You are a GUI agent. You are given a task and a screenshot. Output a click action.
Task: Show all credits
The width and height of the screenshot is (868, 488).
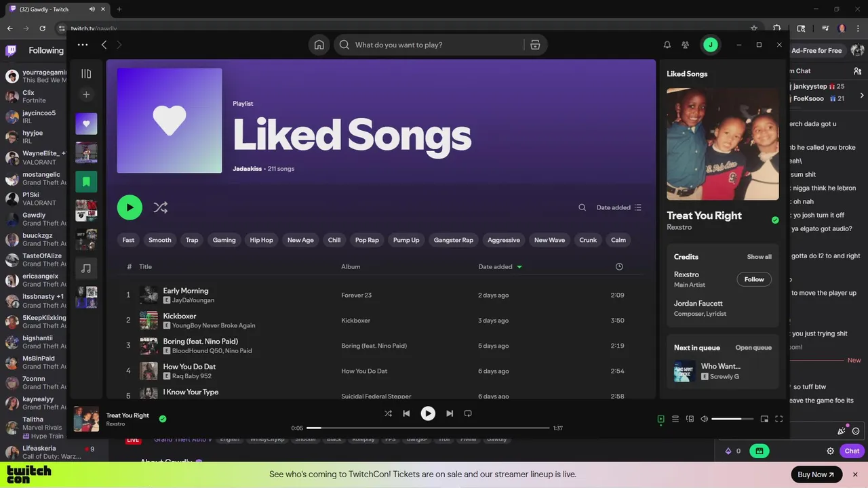(759, 257)
